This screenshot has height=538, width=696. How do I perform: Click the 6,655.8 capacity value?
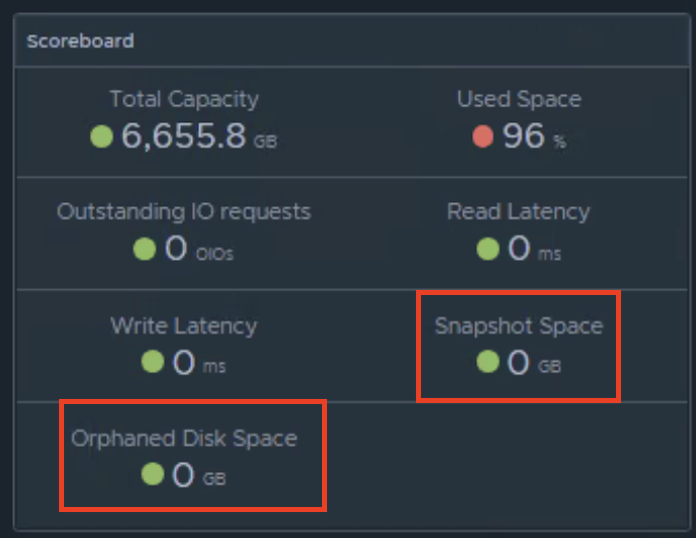click(184, 135)
